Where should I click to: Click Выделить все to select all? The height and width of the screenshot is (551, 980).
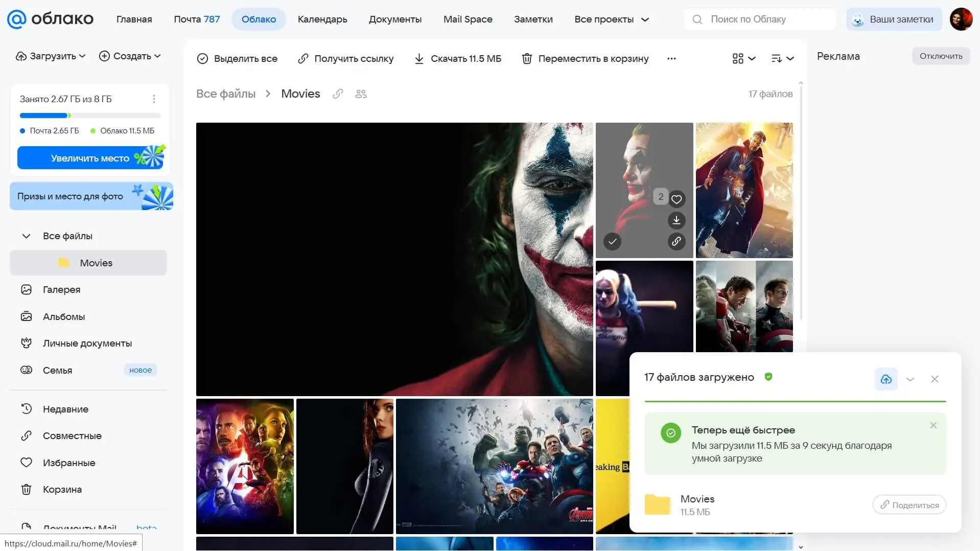click(x=237, y=59)
